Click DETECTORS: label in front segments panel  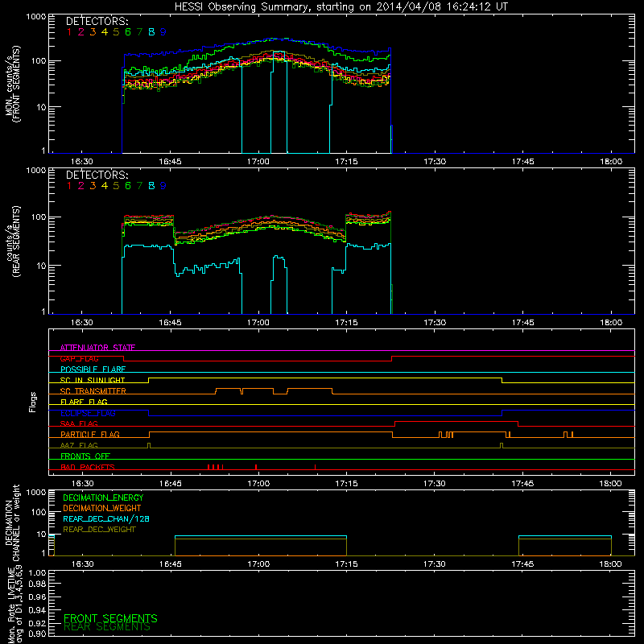click(x=97, y=21)
